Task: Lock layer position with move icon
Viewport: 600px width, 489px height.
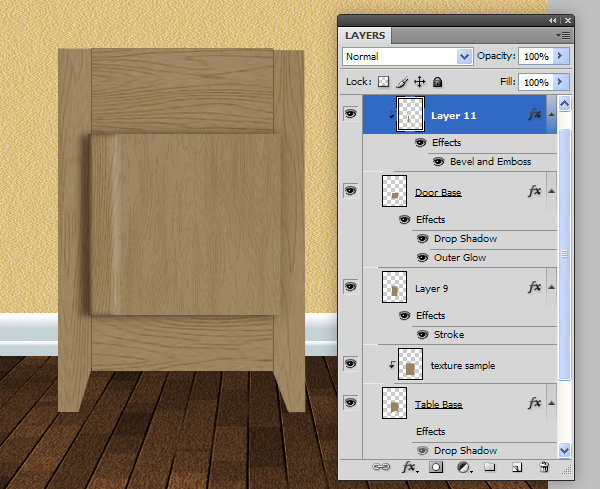Action: [x=420, y=82]
